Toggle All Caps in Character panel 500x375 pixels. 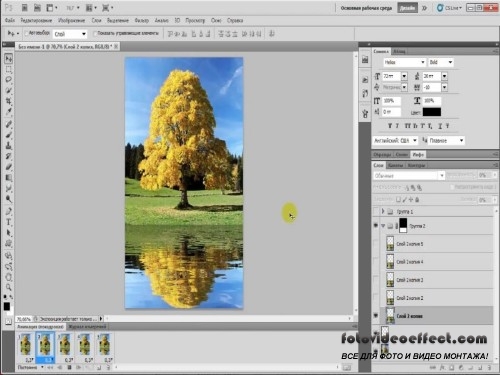pyautogui.click(x=408, y=126)
